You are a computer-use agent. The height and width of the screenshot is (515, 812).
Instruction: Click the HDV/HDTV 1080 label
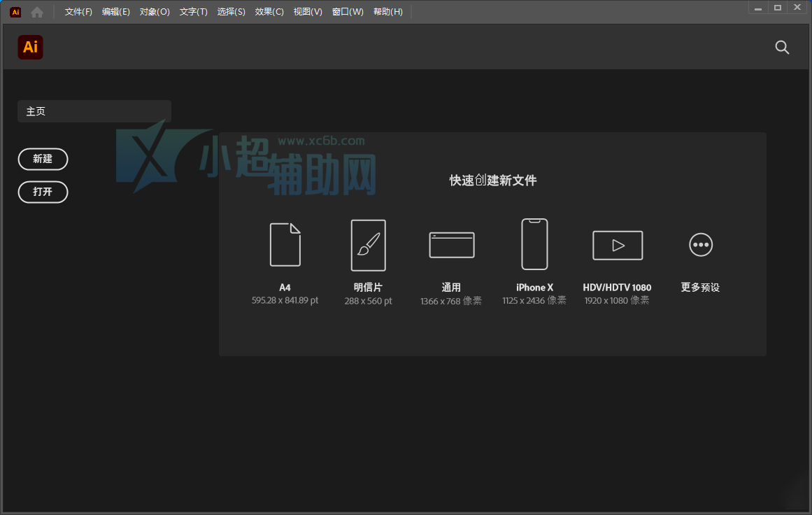coord(617,288)
